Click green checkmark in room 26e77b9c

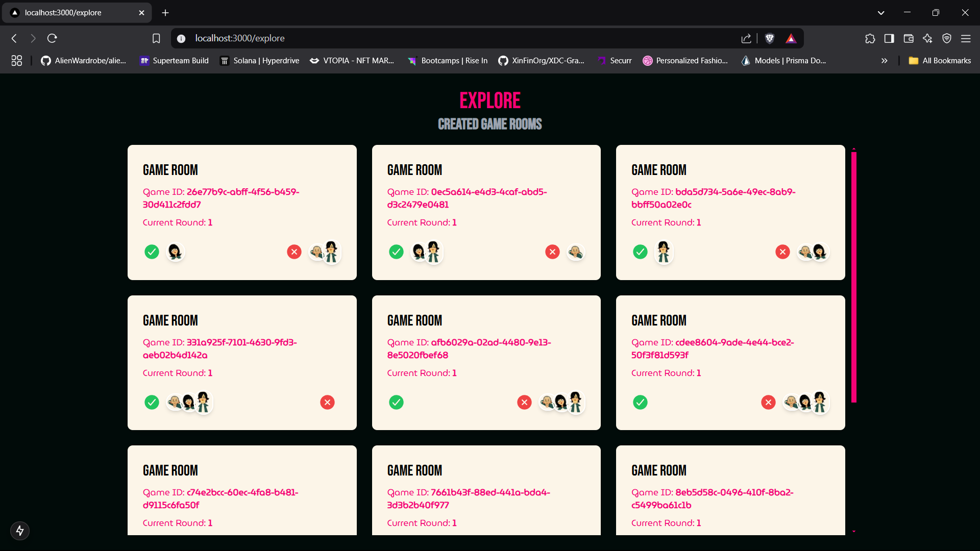[152, 252]
